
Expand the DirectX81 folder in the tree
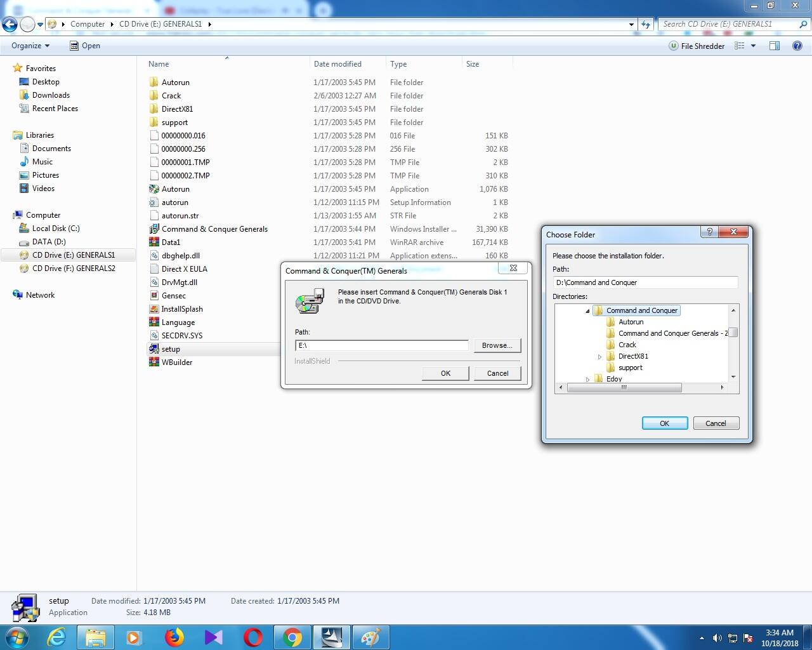(x=599, y=357)
